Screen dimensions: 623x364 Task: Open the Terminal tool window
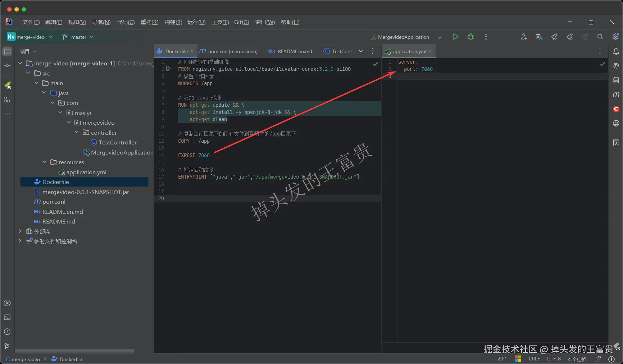coord(7,317)
